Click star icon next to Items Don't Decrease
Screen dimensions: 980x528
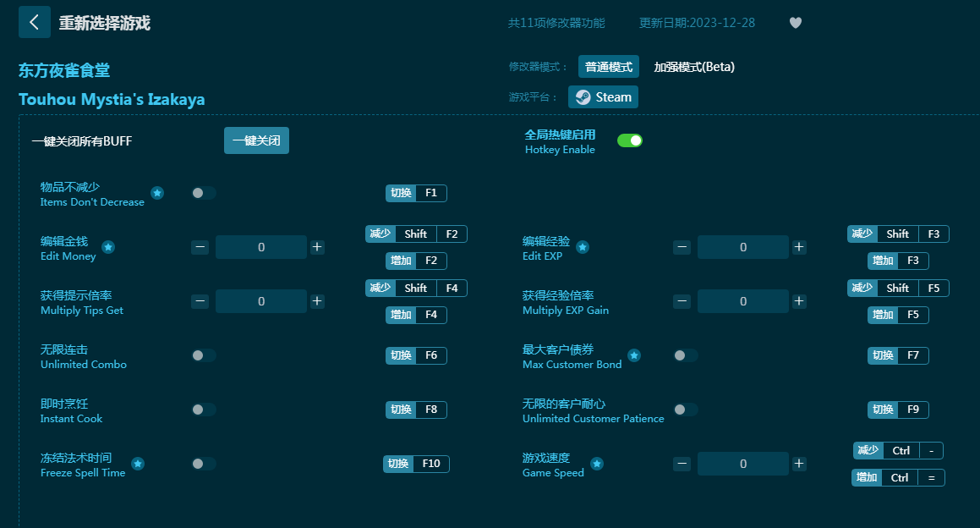[157, 193]
